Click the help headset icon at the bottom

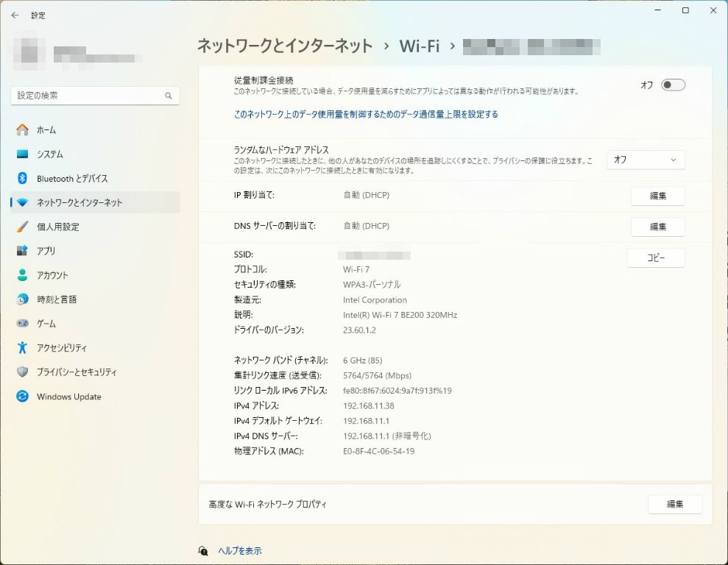click(x=203, y=550)
